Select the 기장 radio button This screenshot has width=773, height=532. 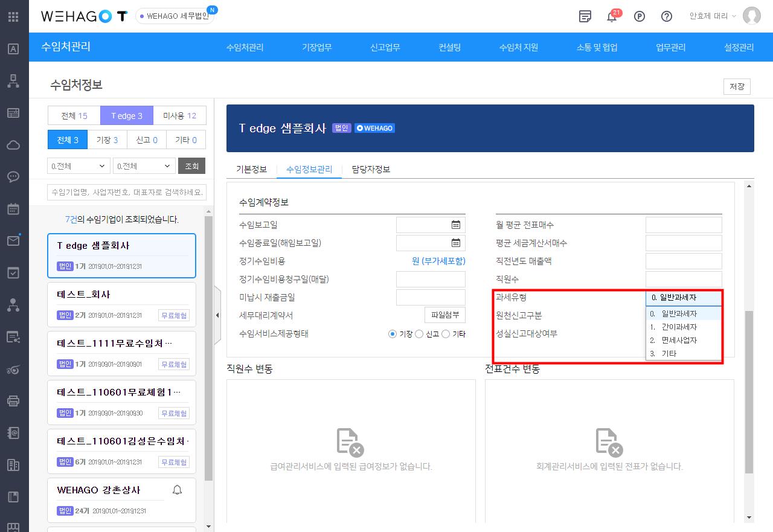393,334
